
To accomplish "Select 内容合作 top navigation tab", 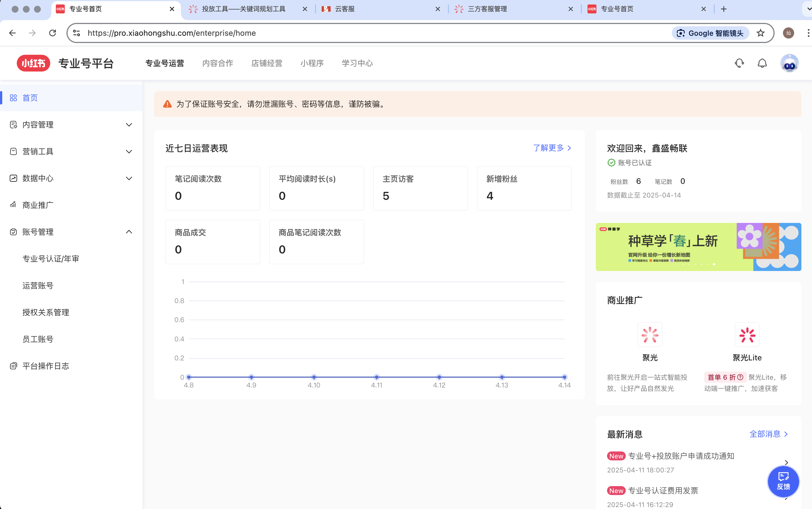I will coord(218,63).
